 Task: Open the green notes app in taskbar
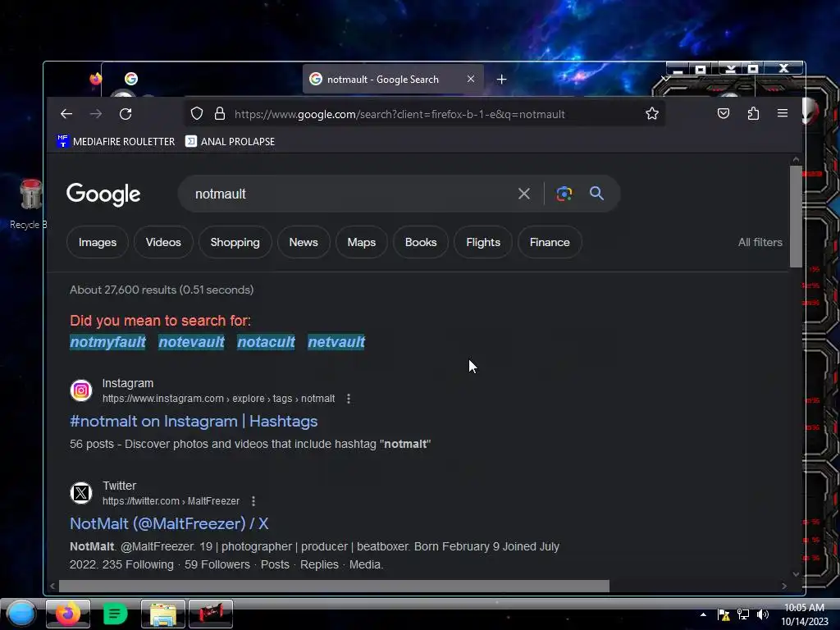[115, 614]
